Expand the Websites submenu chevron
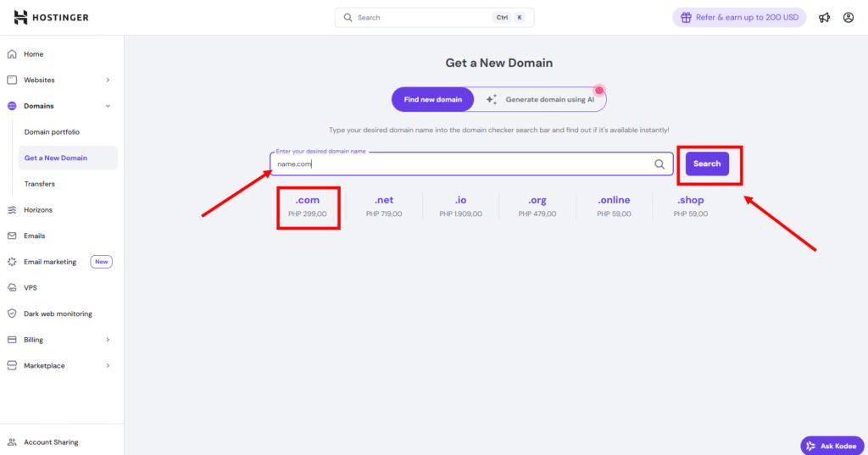Screen dimensions: 868x455 [108, 80]
